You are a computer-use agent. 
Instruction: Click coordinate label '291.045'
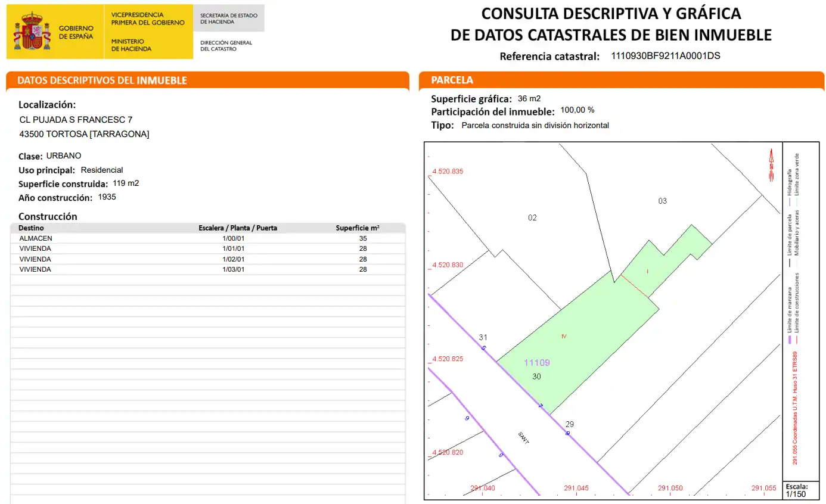click(576, 489)
